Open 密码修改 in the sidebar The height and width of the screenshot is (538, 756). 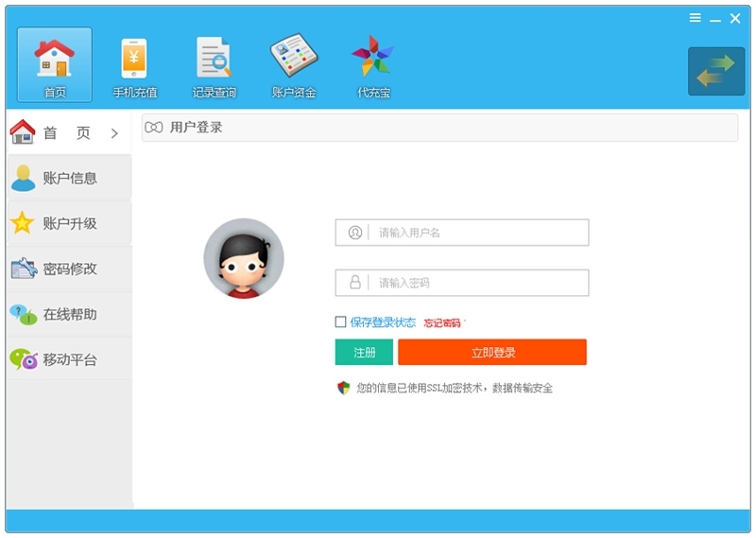point(69,269)
